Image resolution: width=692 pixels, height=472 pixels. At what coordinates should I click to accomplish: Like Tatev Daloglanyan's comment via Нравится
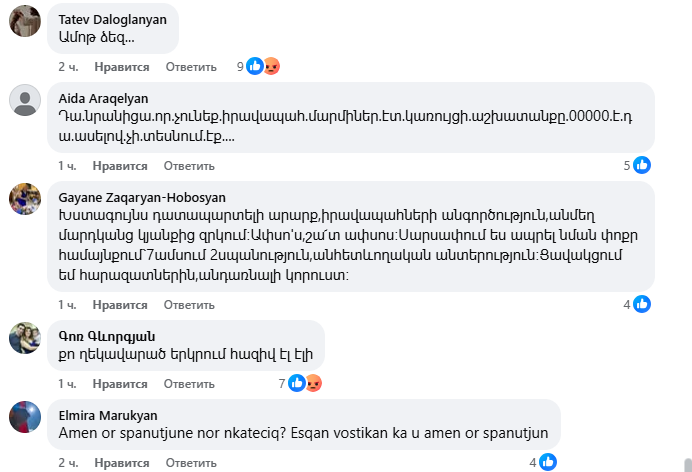pyautogui.click(x=122, y=67)
